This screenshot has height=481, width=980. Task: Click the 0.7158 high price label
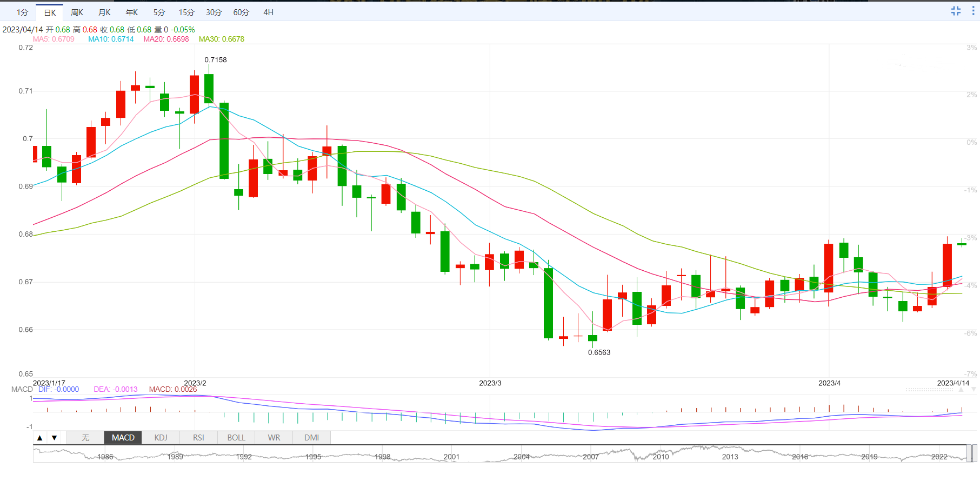click(x=216, y=59)
